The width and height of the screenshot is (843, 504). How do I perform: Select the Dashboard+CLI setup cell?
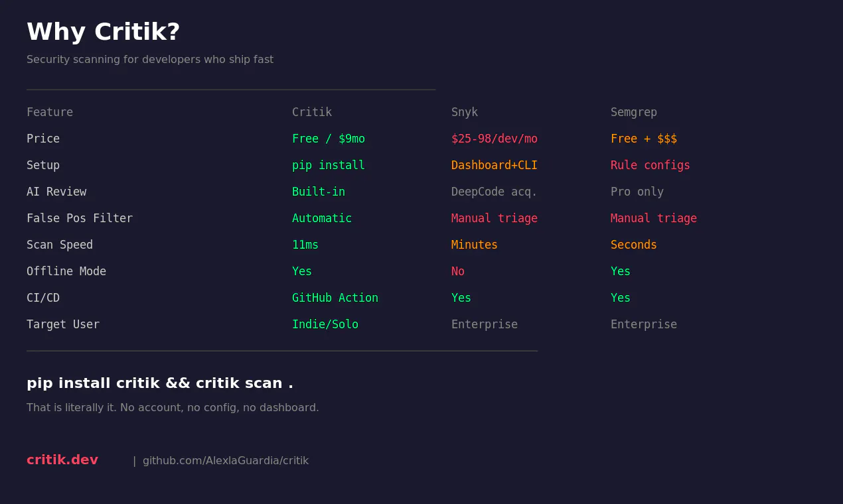495,165
